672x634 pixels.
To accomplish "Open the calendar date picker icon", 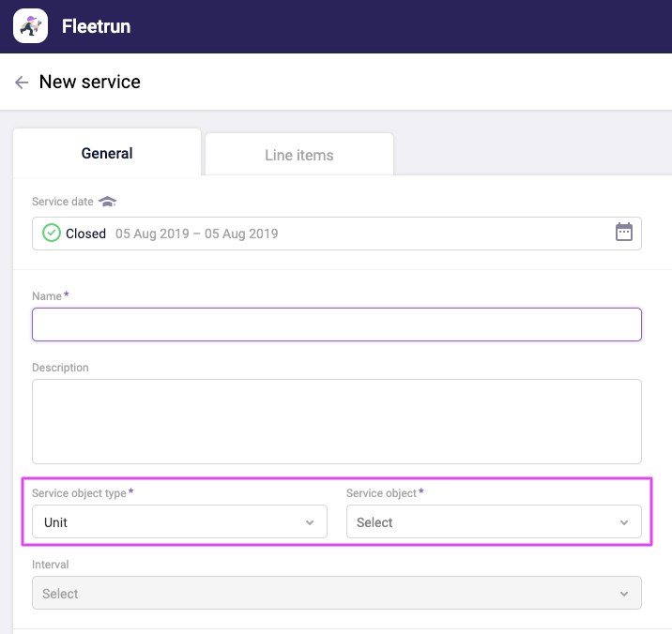I will click(624, 233).
